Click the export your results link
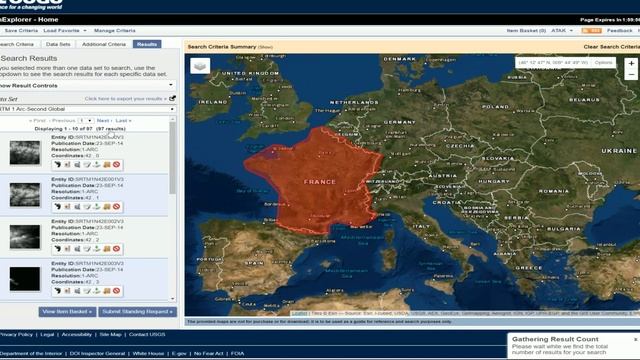 pyautogui.click(x=125, y=99)
